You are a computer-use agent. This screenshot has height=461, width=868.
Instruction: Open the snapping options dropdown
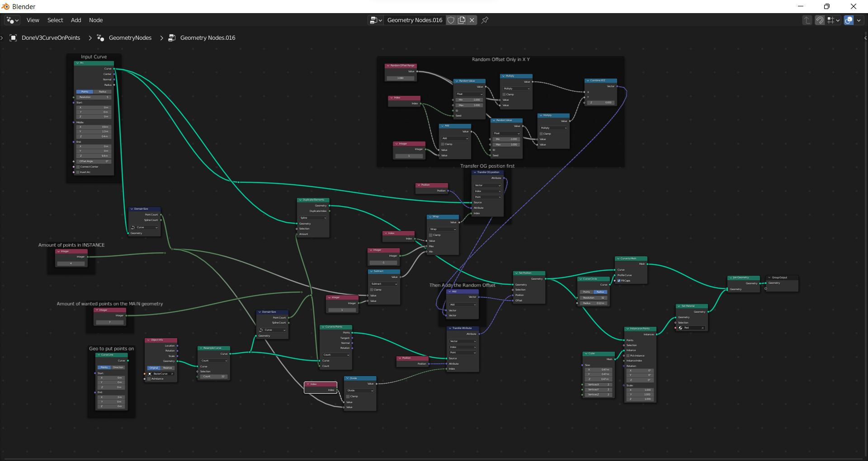[x=834, y=20]
